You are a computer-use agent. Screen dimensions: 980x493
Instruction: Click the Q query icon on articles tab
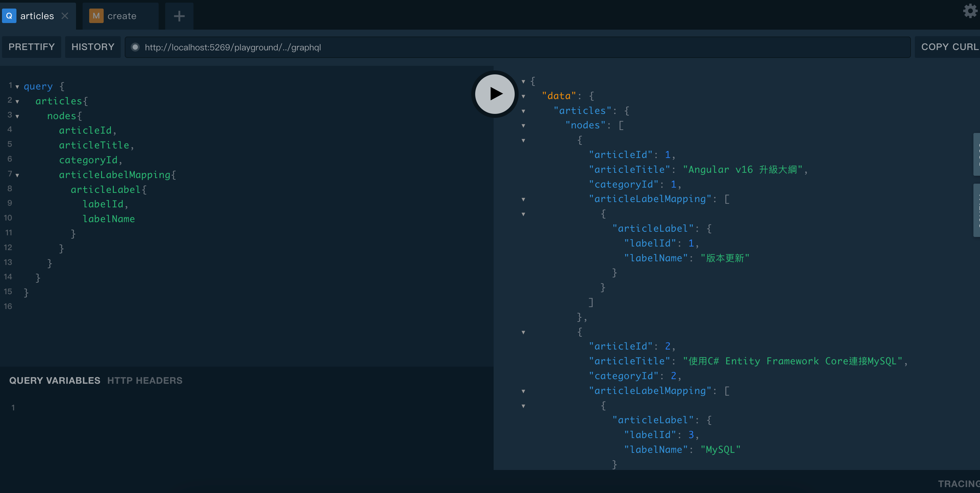tap(9, 16)
